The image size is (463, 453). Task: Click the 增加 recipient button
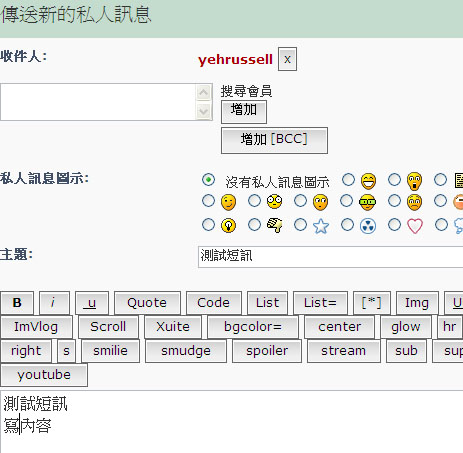[244, 111]
